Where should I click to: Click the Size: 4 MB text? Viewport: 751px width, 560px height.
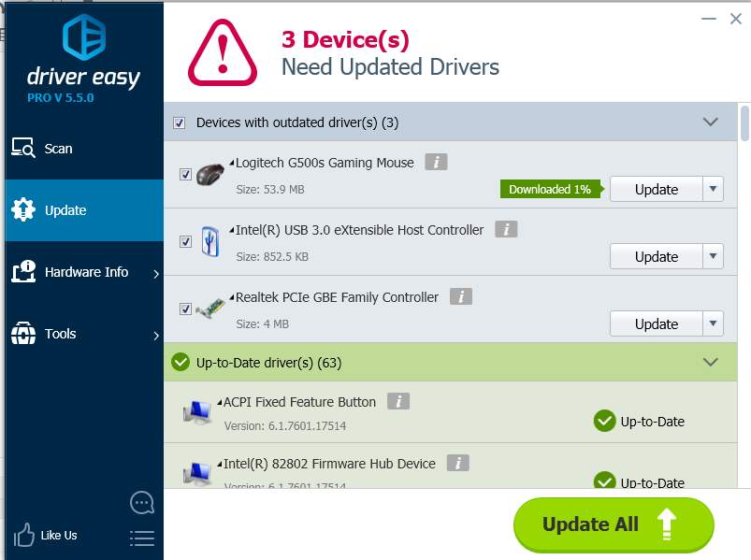pyautogui.click(x=263, y=324)
